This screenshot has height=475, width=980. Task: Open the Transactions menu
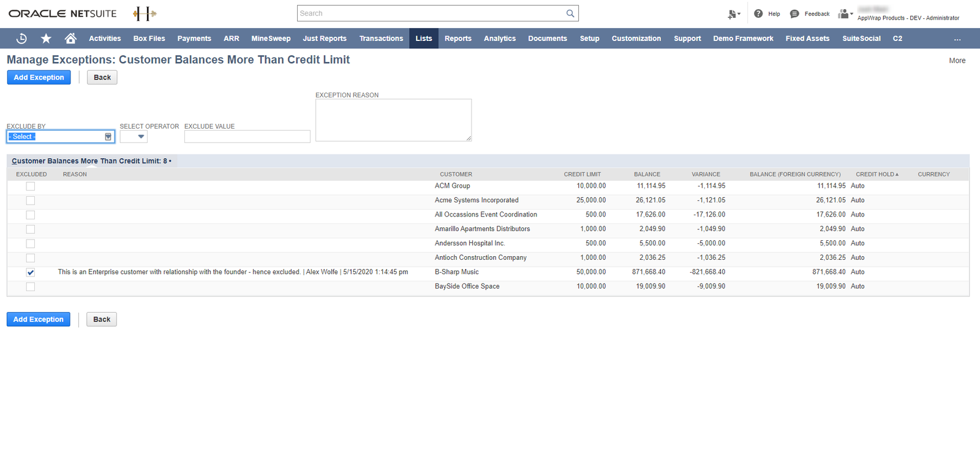coord(381,39)
